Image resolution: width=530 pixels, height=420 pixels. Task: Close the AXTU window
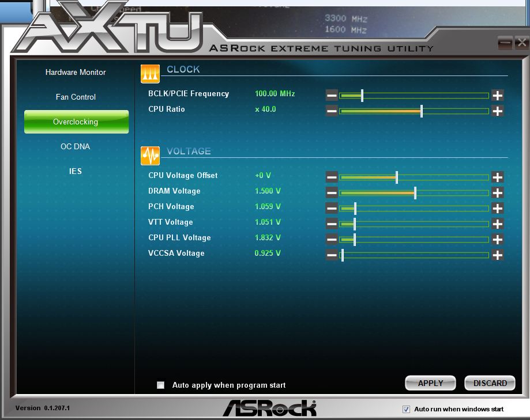pos(522,43)
